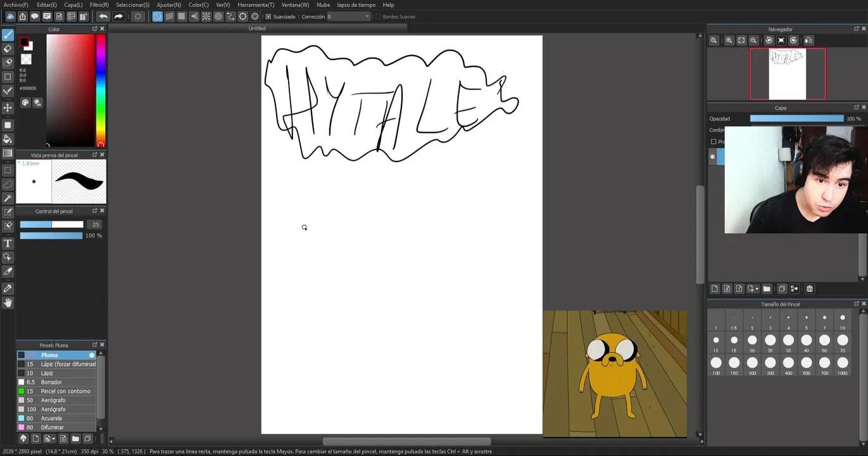Click the rainbow hue bar

click(100, 90)
